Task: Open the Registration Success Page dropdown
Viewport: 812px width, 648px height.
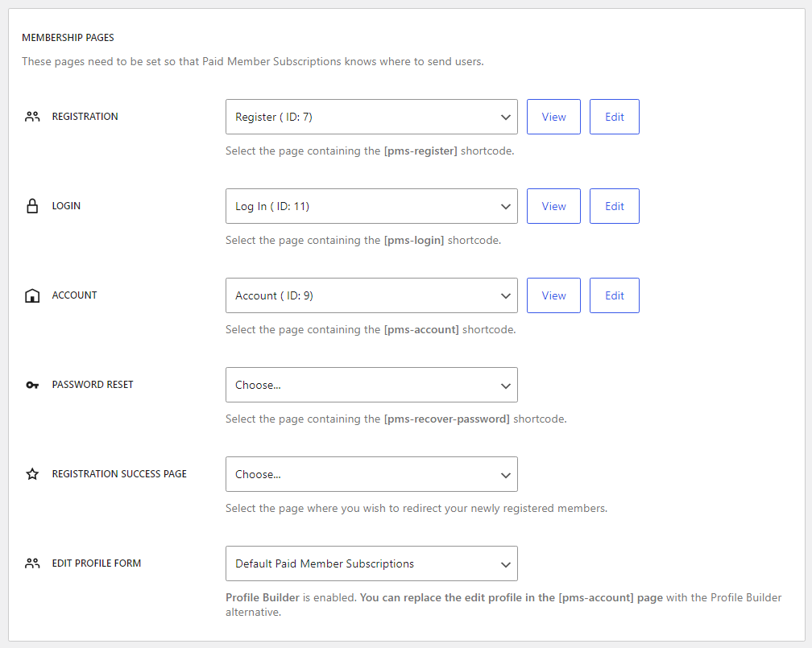Action: point(371,474)
